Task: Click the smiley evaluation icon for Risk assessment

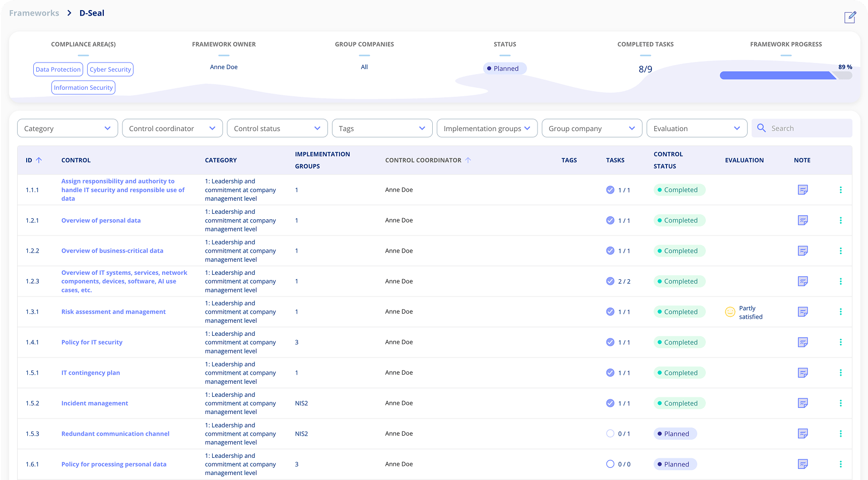Action: 729,312
